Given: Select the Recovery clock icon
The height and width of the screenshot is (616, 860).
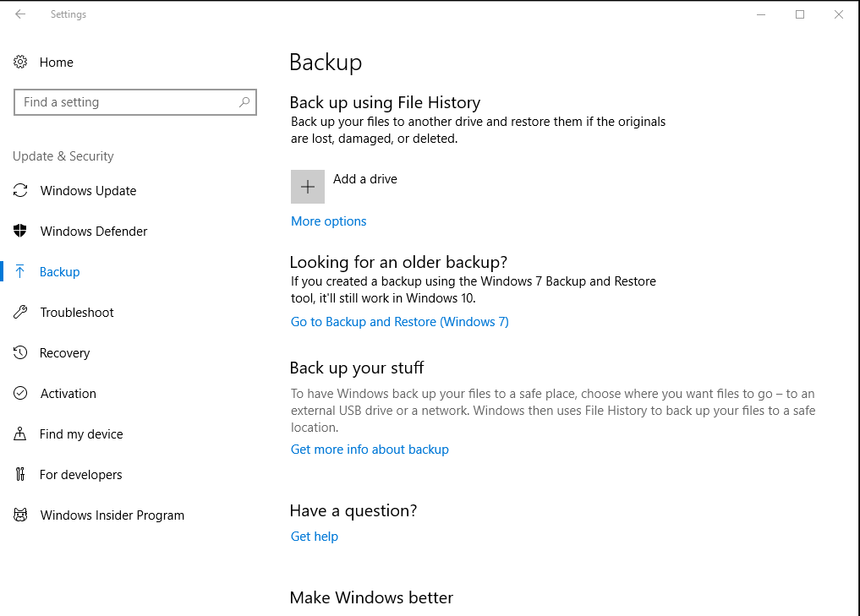Looking at the screenshot, I should [20, 352].
